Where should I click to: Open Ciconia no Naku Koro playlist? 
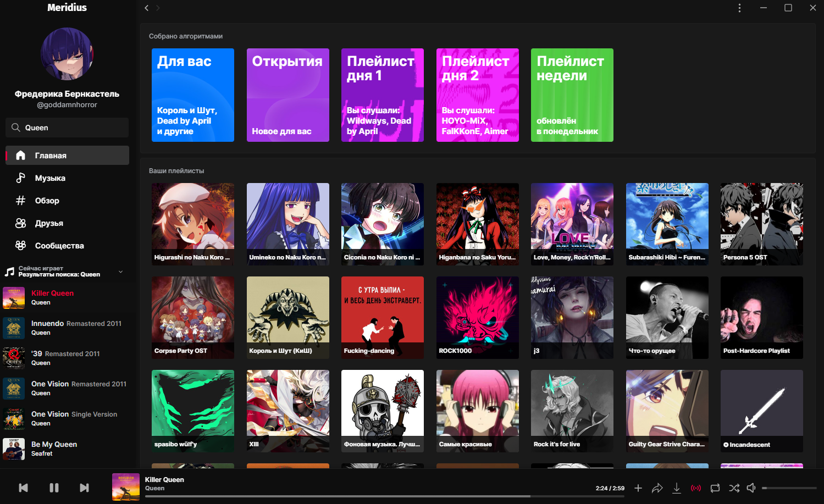383,224
